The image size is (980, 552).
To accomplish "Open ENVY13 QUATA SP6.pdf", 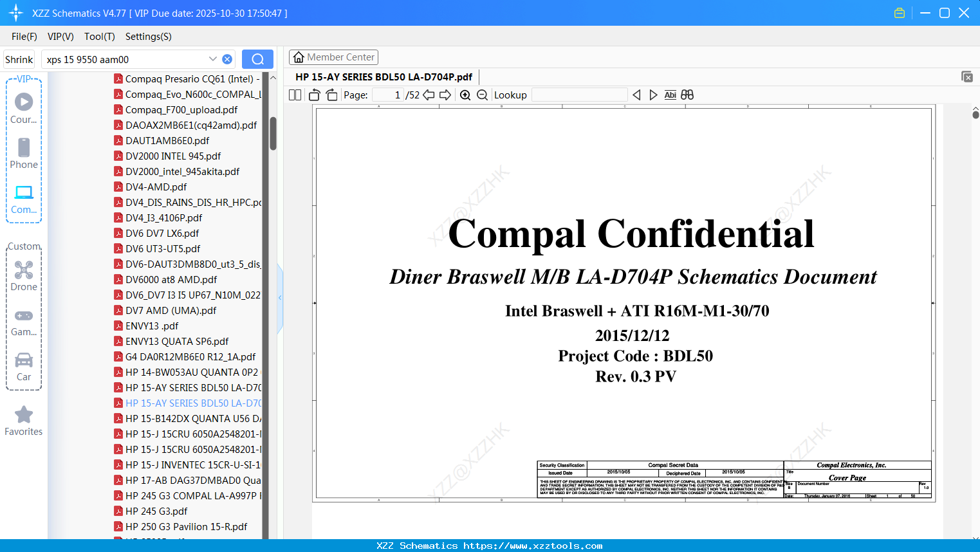I will 171,341.
